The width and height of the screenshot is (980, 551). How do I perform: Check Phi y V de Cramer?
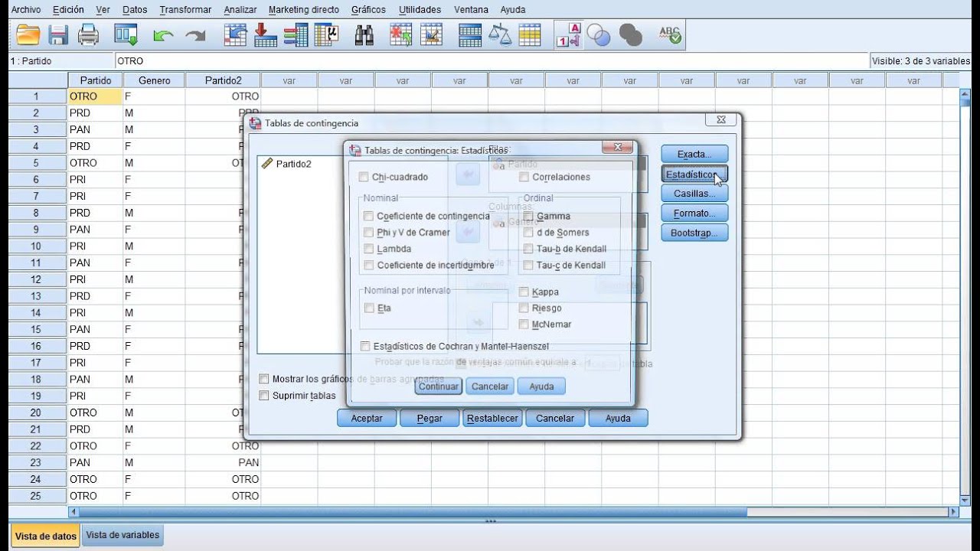pyautogui.click(x=369, y=232)
